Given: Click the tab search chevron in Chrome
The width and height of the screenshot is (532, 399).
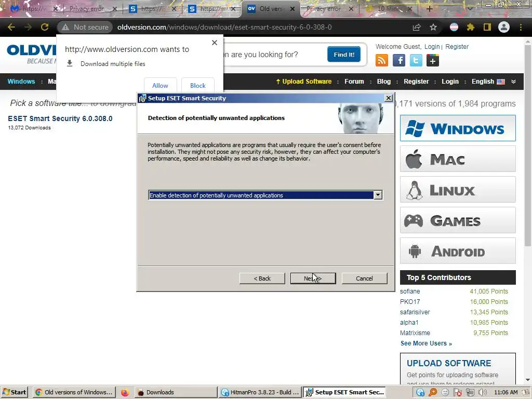Looking at the screenshot, I should (470, 9).
